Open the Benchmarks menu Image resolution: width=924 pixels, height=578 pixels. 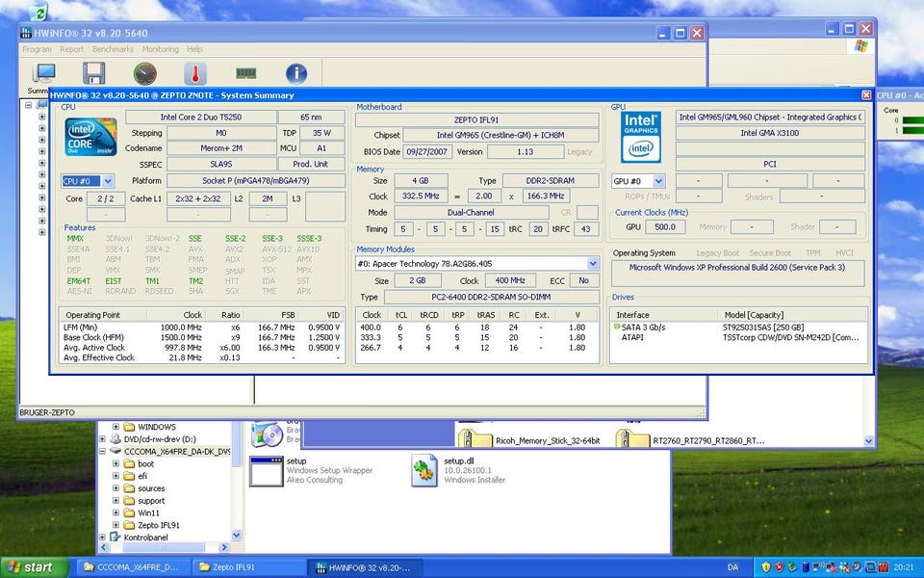click(x=113, y=49)
